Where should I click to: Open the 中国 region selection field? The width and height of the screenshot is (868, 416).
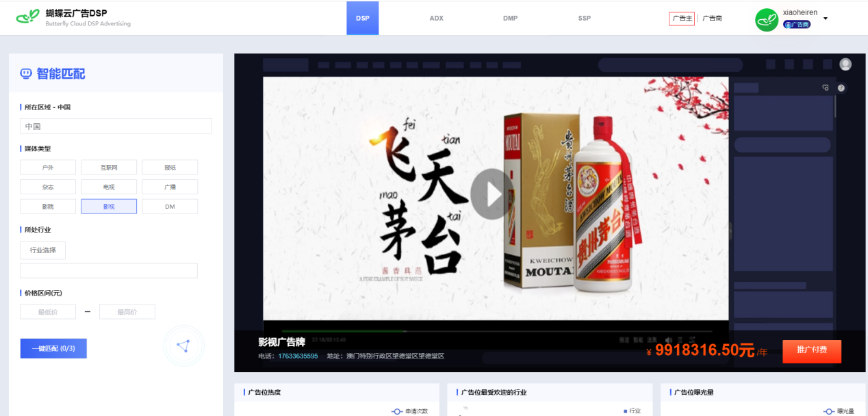click(x=116, y=127)
